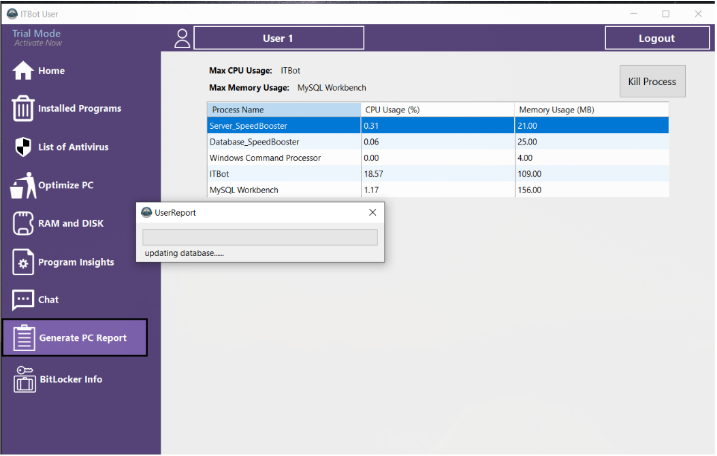The width and height of the screenshot is (717, 456).
Task: Click the Installed Programs trash bin icon
Action: coord(23,108)
